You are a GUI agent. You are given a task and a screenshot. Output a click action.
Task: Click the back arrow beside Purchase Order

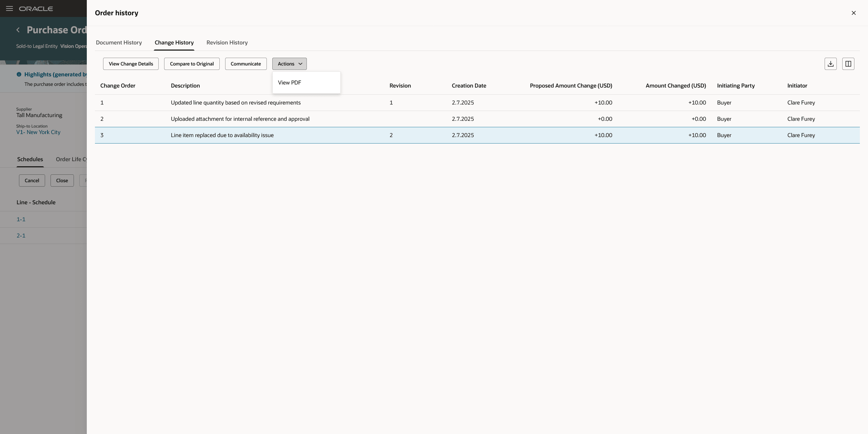click(18, 30)
